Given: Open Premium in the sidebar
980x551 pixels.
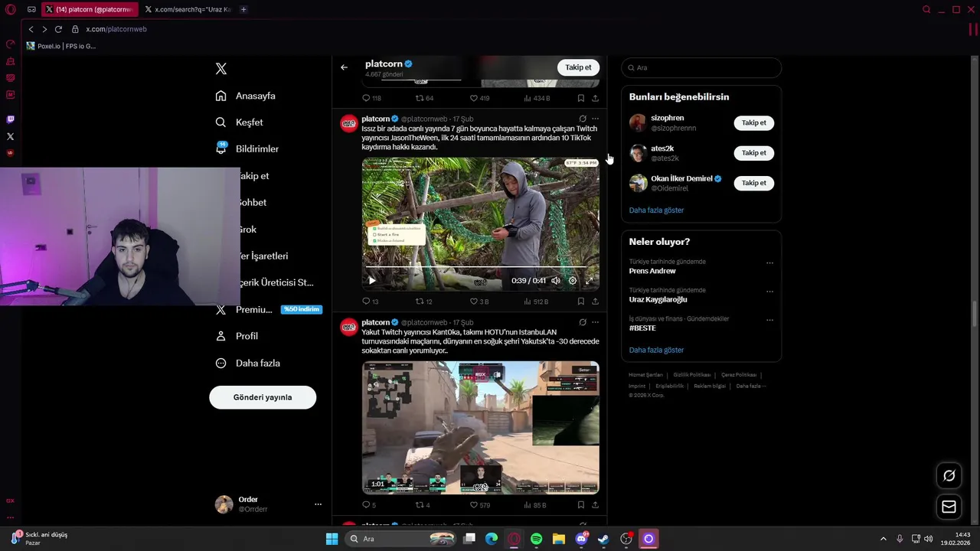Looking at the screenshot, I should pyautogui.click(x=268, y=309).
